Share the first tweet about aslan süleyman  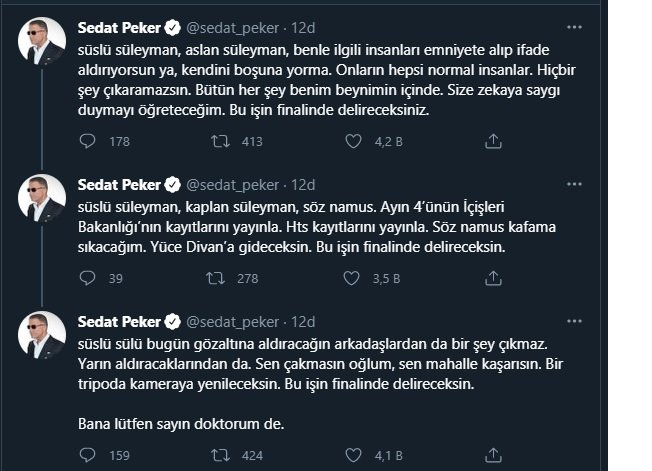(493, 141)
